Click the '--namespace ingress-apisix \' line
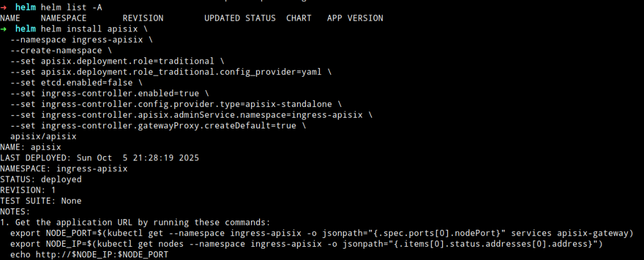Image resolution: width=644 pixels, height=260 pixels. pyautogui.click(x=81, y=40)
